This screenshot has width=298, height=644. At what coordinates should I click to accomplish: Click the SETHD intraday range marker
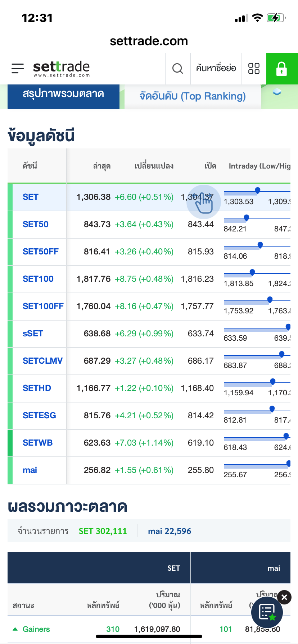coord(273,382)
